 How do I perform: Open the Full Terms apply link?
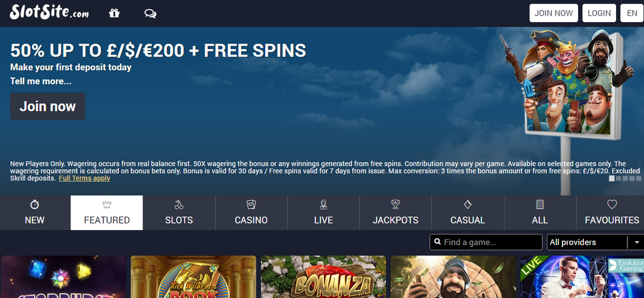85,178
